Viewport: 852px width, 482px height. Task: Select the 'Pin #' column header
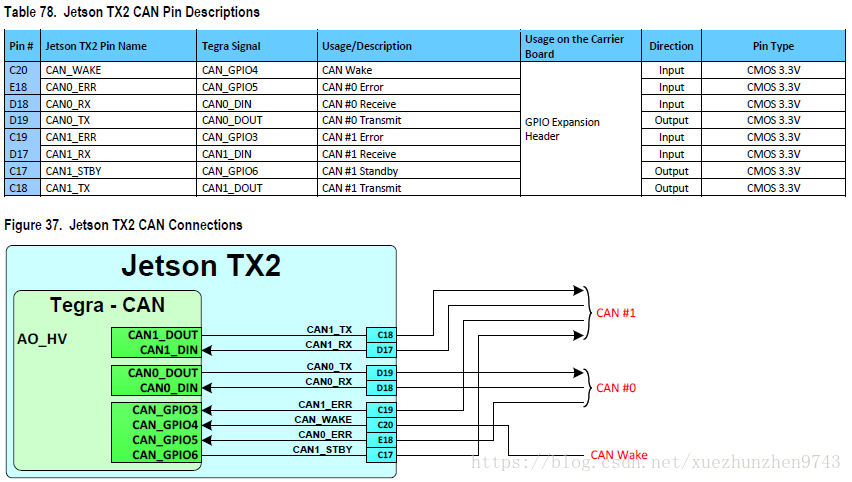coord(22,46)
